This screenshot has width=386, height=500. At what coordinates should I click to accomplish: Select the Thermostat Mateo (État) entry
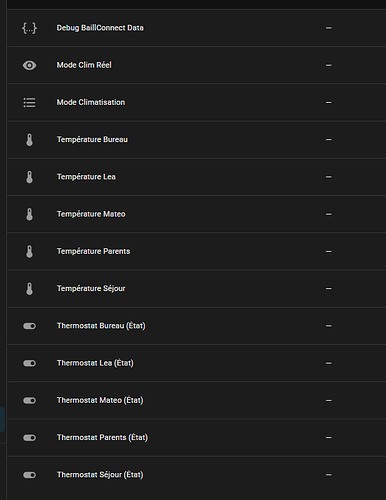point(197,400)
